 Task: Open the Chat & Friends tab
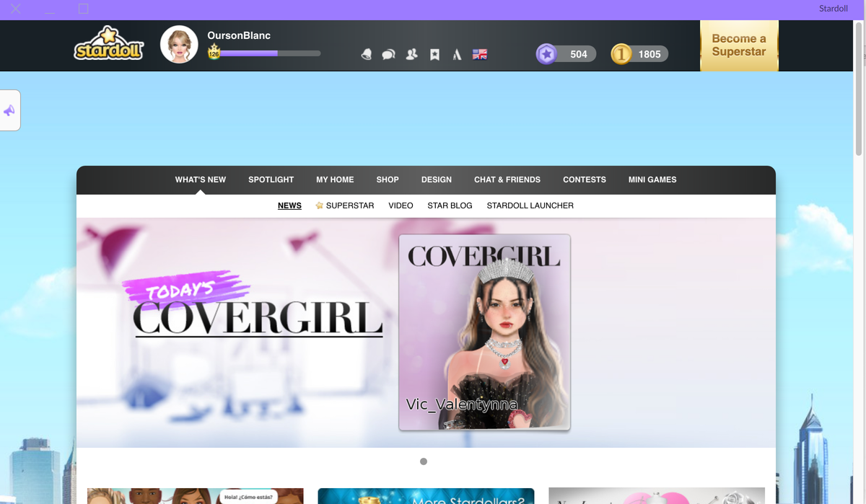coord(507,180)
